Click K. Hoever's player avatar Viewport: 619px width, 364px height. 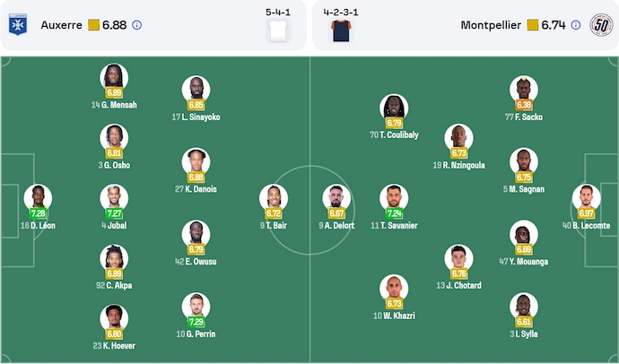coord(114,316)
